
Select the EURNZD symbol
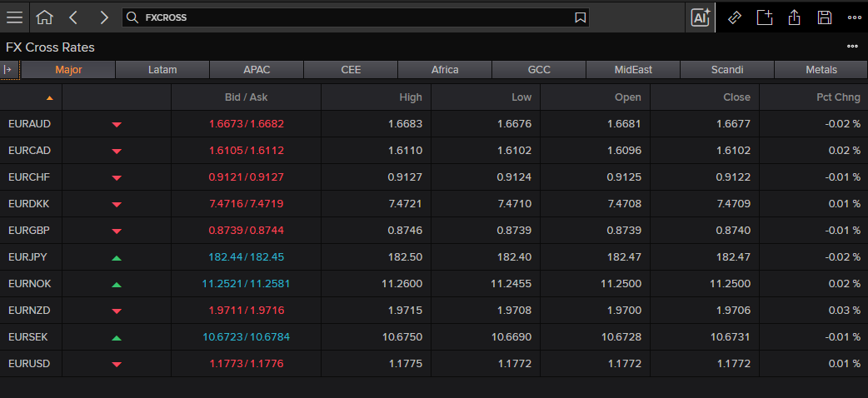click(x=29, y=310)
